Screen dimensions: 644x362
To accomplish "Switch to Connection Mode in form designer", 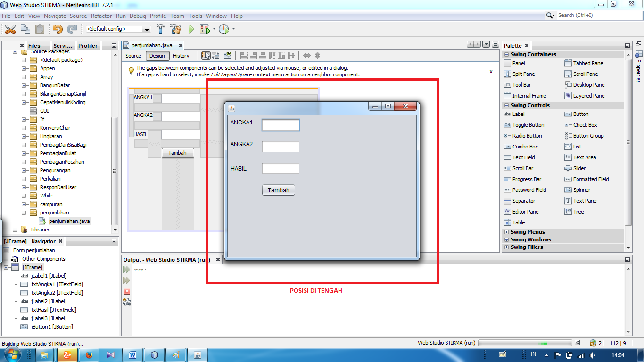I will tap(215, 55).
